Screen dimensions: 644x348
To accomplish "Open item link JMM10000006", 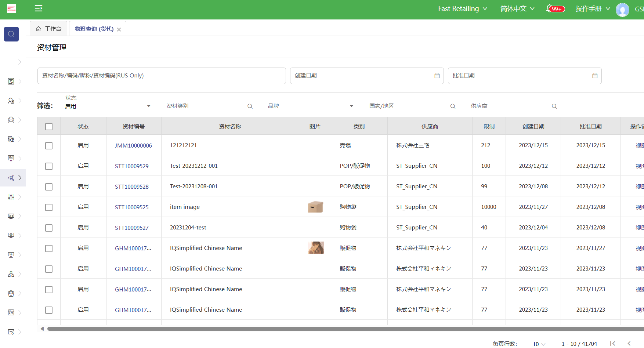I will click(x=133, y=146).
